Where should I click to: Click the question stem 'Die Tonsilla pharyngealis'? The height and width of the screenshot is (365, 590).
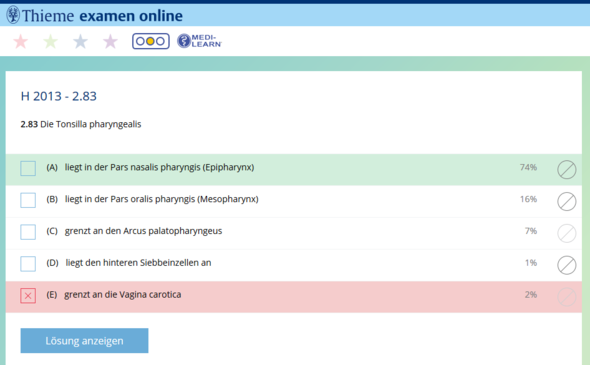(91, 125)
